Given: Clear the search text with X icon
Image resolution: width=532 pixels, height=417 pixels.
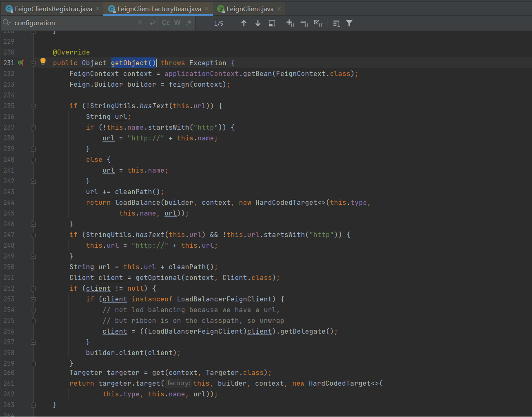Looking at the screenshot, I should tap(140, 23).
